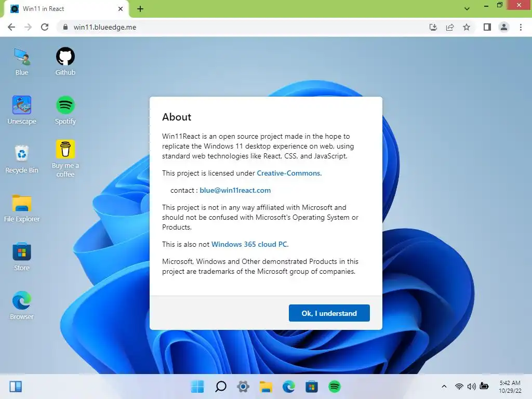Open the browser profile avatar

coord(504,27)
